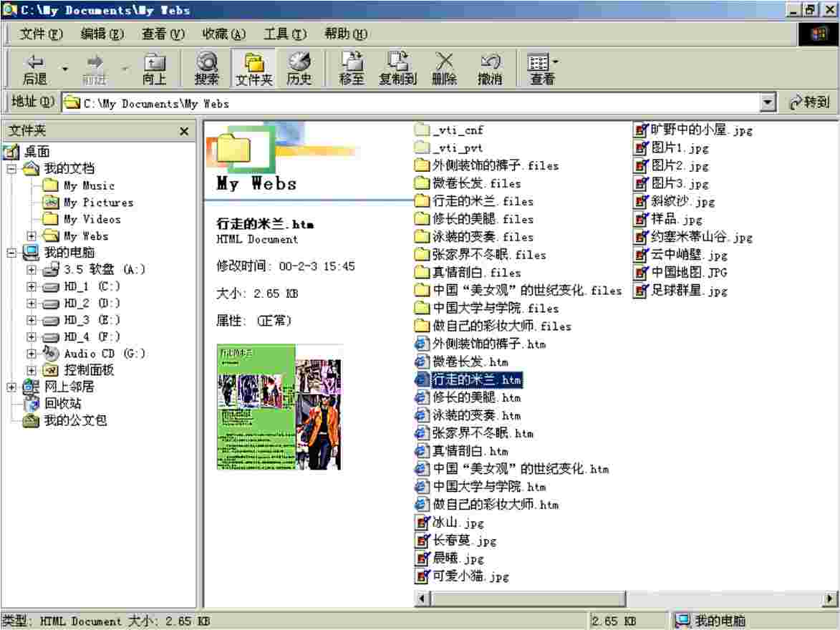Click the Move To (移至) toolbar icon
The width and height of the screenshot is (840, 630).
(x=351, y=69)
